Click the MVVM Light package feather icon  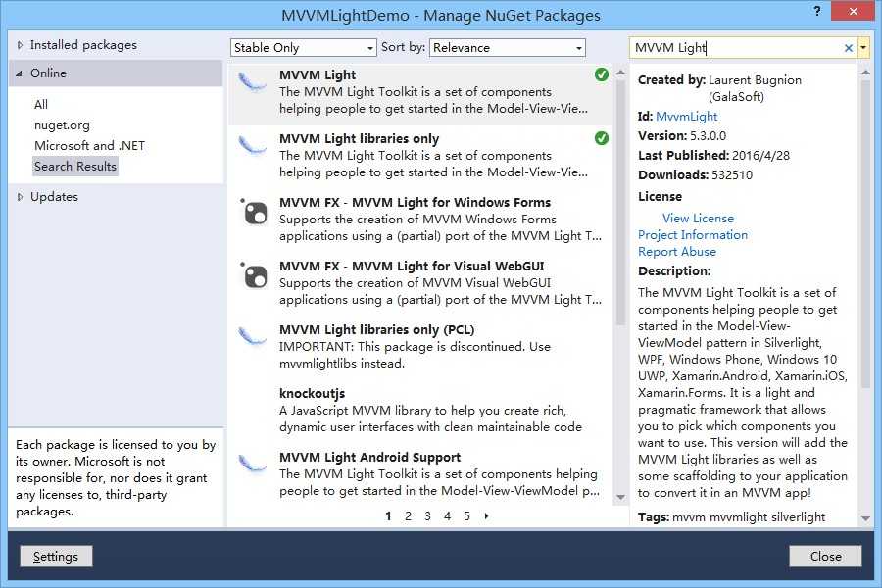pos(252,82)
